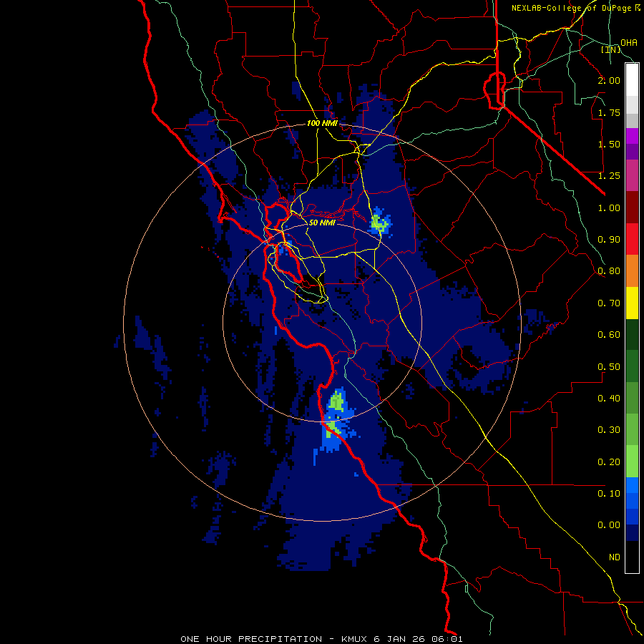Viewport: 644px width, 644px height.
Task: Click the 0.40 legend value
Action: 609,399
